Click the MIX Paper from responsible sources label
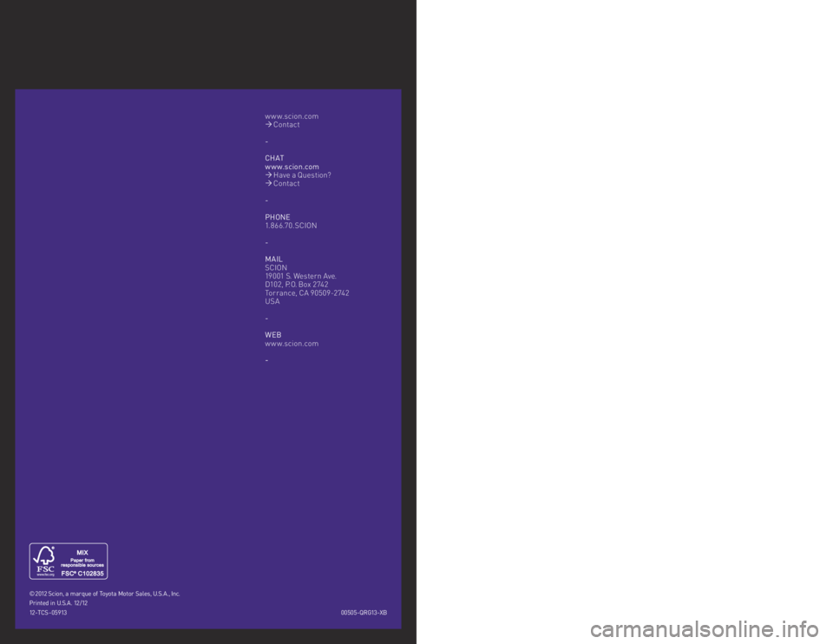Image resolution: width=833 pixels, height=644 pixels. 82,559
